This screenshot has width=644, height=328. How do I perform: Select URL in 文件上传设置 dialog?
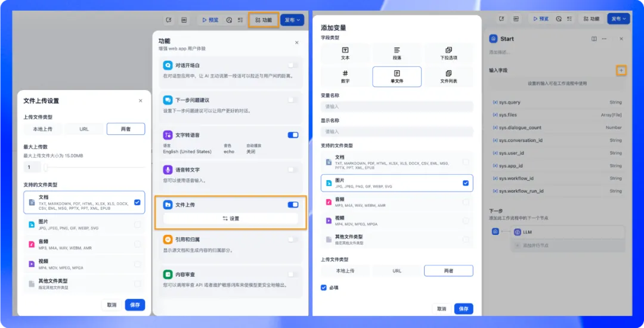84,129
